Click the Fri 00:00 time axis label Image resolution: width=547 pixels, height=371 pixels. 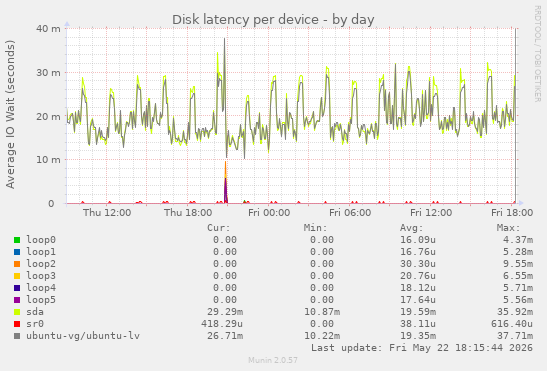[x=269, y=213]
